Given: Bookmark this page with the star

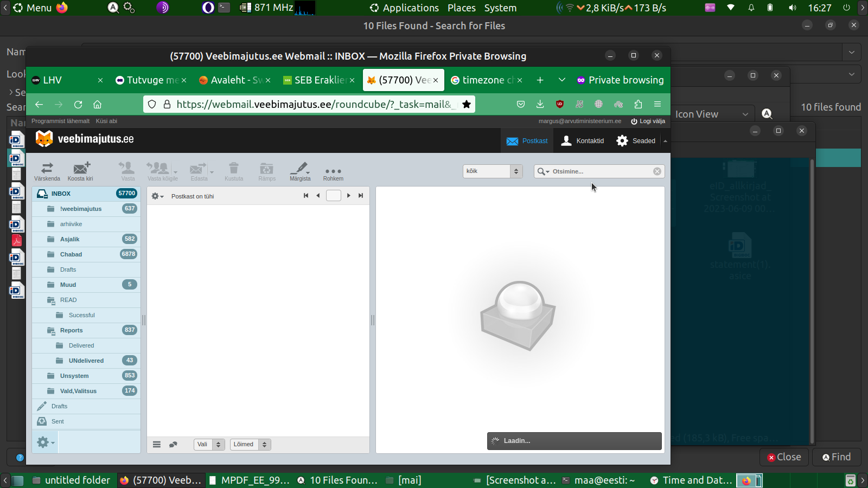Looking at the screenshot, I should pos(467,104).
